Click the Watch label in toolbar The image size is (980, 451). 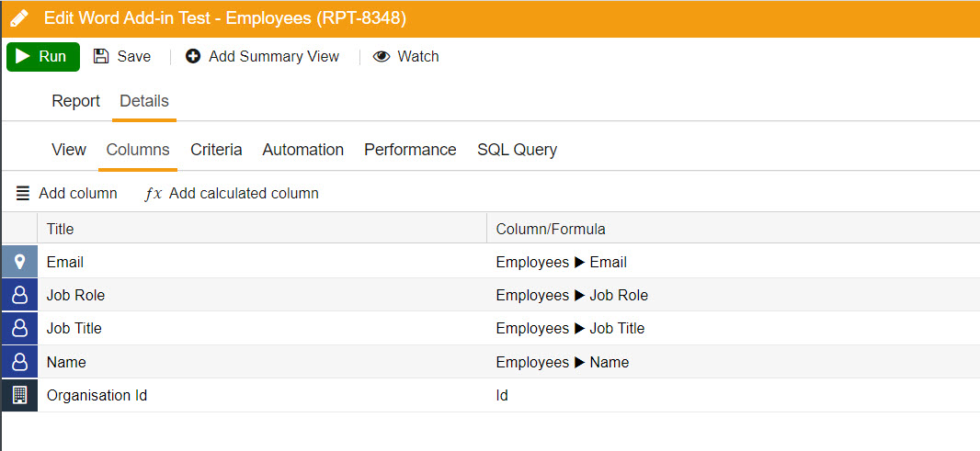point(418,56)
